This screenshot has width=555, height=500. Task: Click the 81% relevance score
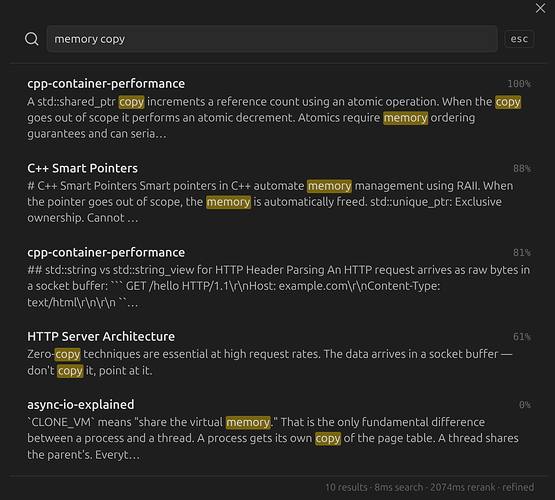[x=522, y=253]
